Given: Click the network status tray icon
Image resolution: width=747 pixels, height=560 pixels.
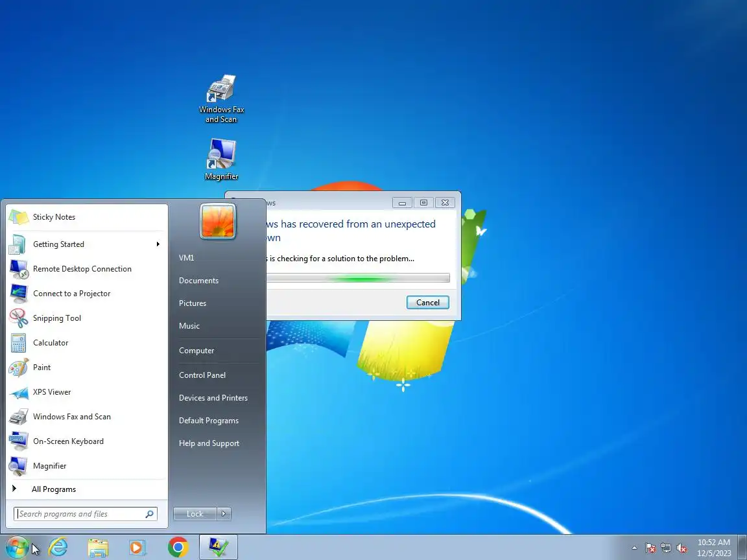Looking at the screenshot, I should [x=666, y=548].
